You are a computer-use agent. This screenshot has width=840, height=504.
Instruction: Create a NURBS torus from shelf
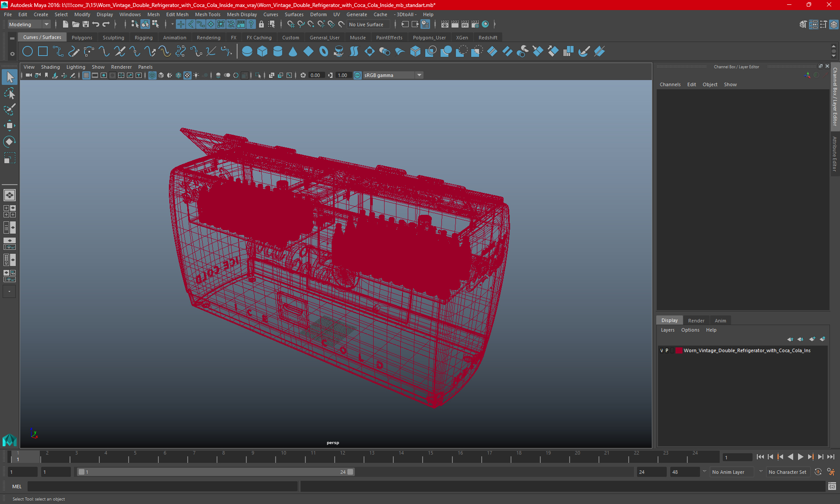coord(324,52)
